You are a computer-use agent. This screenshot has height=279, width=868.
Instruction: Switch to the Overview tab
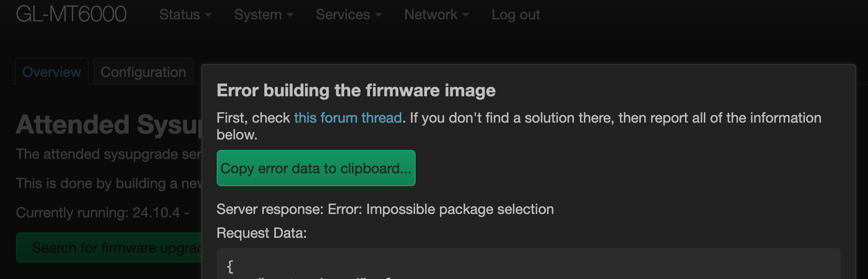[52, 72]
